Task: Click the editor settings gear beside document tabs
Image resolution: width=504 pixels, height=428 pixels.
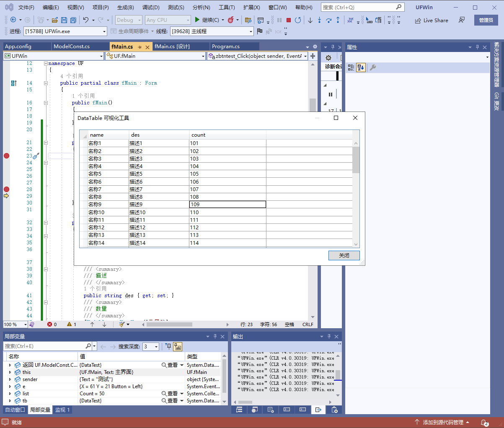Action: click(315, 47)
